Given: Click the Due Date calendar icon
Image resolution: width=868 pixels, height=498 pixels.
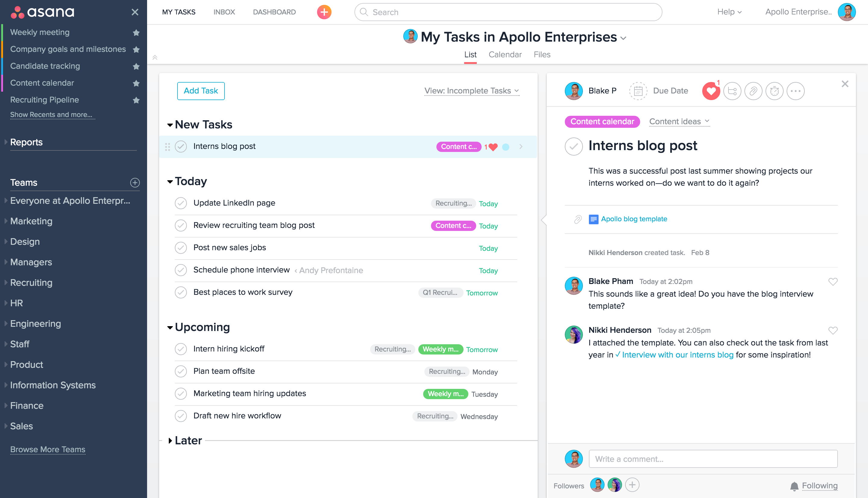Looking at the screenshot, I should click(x=638, y=91).
